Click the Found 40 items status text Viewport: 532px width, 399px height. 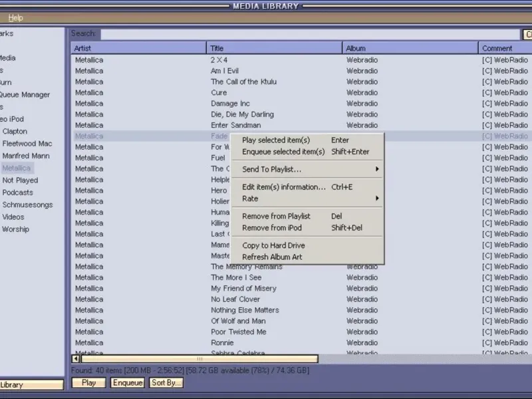190,370
